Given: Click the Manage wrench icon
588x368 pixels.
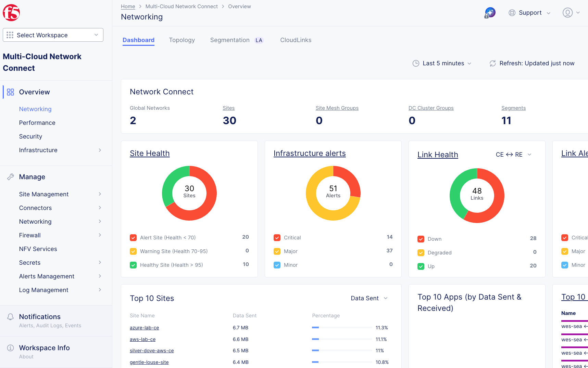Looking at the screenshot, I should [x=11, y=177].
